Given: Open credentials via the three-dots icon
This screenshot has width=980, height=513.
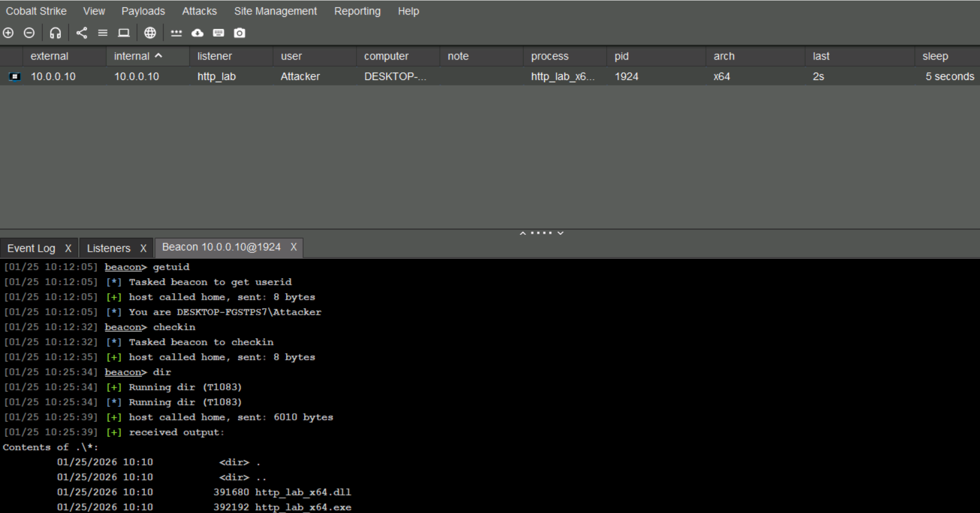Looking at the screenshot, I should [176, 33].
